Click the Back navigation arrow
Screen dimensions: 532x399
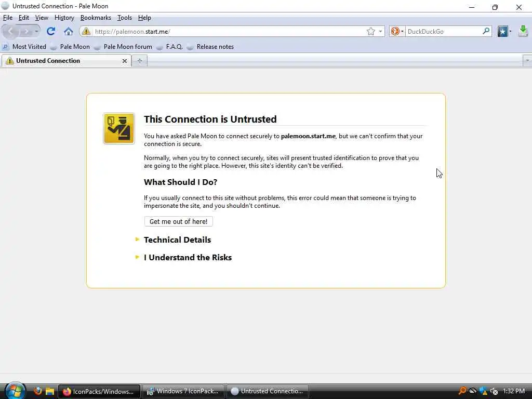tap(10, 32)
